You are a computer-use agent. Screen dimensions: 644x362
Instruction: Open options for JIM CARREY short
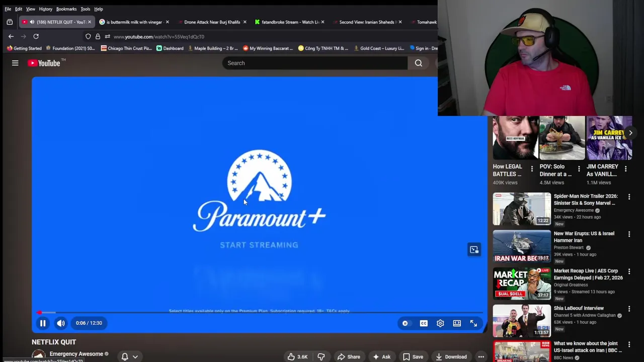tap(625, 169)
